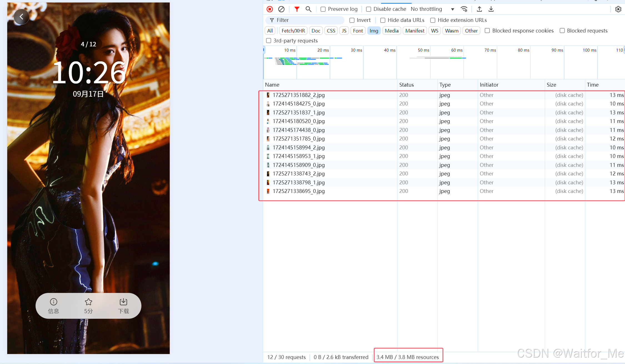Sort by the Time column header
The height and width of the screenshot is (364, 625).
click(x=605, y=85)
